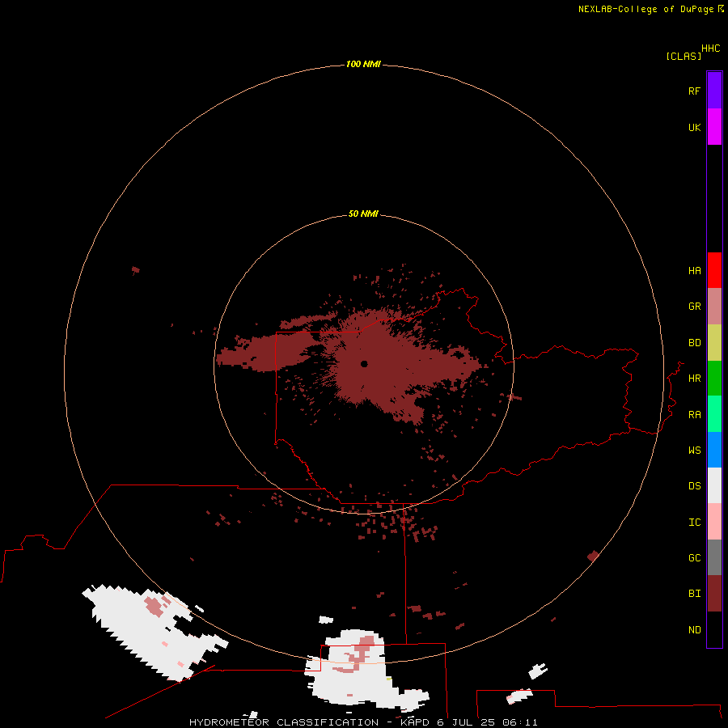Click the UK legend label
The width and height of the screenshot is (728, 728).
[x=694, y=127]
